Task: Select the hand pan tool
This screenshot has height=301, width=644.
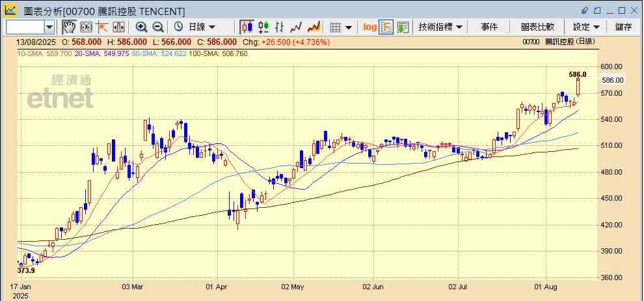Action: [69, 27]
